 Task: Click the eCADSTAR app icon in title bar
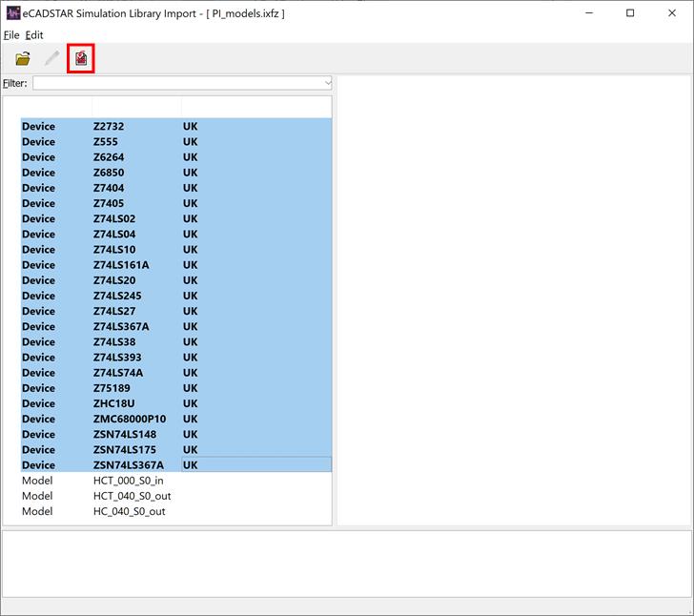coord(12,13)
